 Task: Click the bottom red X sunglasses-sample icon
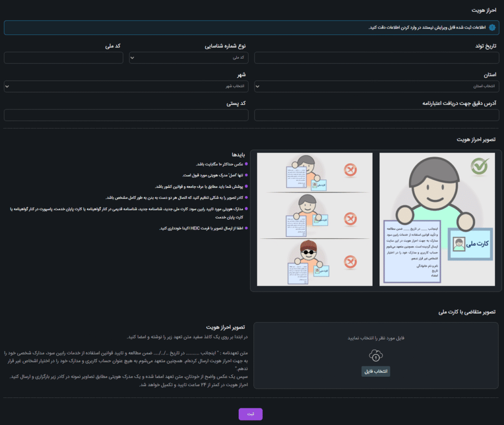tap(350, 262)
